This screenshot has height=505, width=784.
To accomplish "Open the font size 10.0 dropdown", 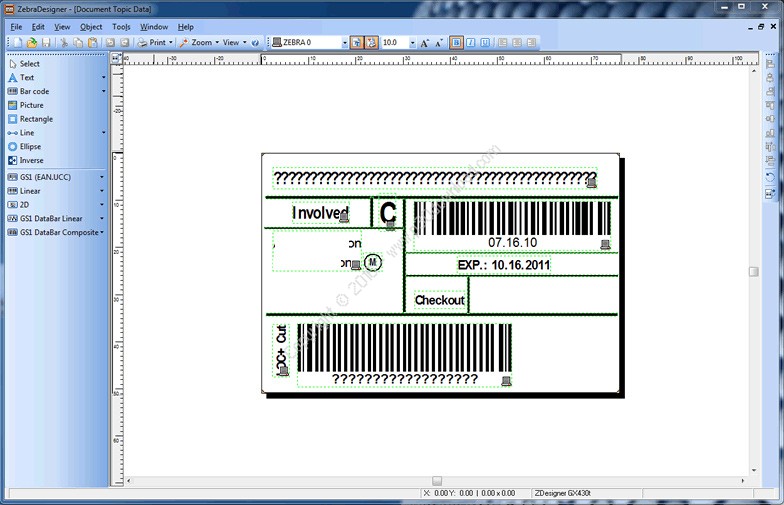I will pos(412,43).
